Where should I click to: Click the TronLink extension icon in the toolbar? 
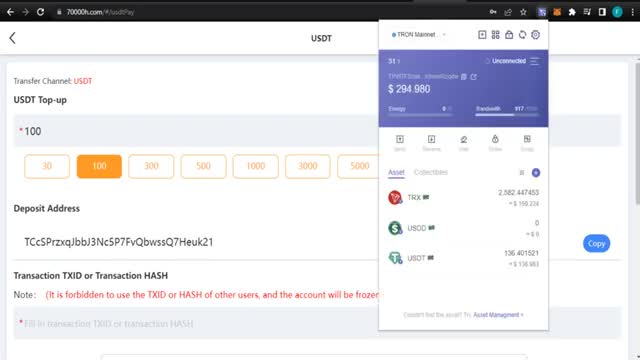click(x=542, y=12)
